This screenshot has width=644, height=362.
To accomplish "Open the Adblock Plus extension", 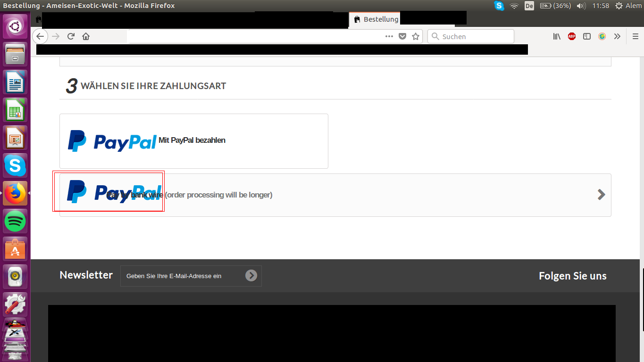I will click(572, 36).
